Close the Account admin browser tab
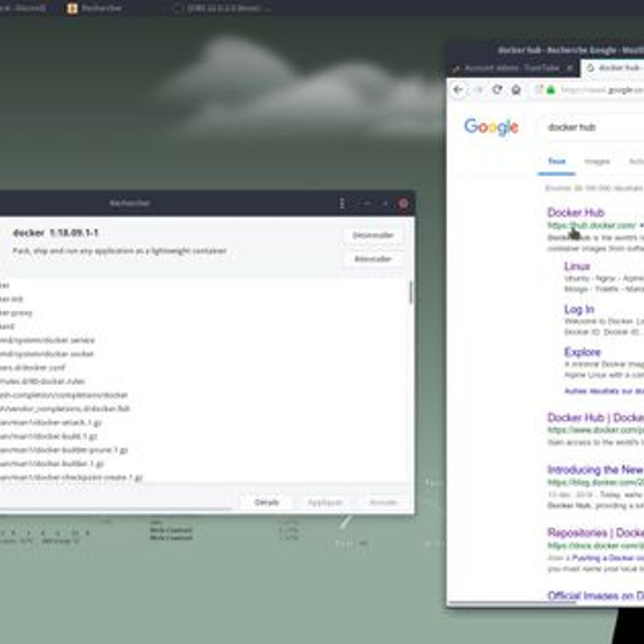The height and width of the screenshot is (644, 644). point(569,68)
